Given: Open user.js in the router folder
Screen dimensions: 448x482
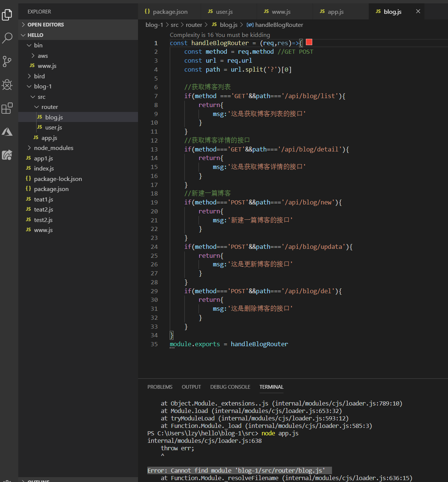Looking at the screenshot, I should [53, 128].
